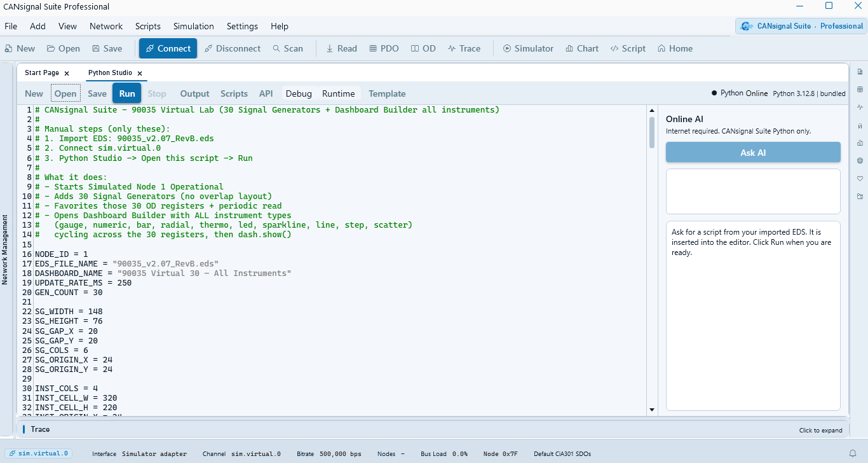868x463 pixels.
Task: Switch to the Start Page tab
Action: click(42, 73)
